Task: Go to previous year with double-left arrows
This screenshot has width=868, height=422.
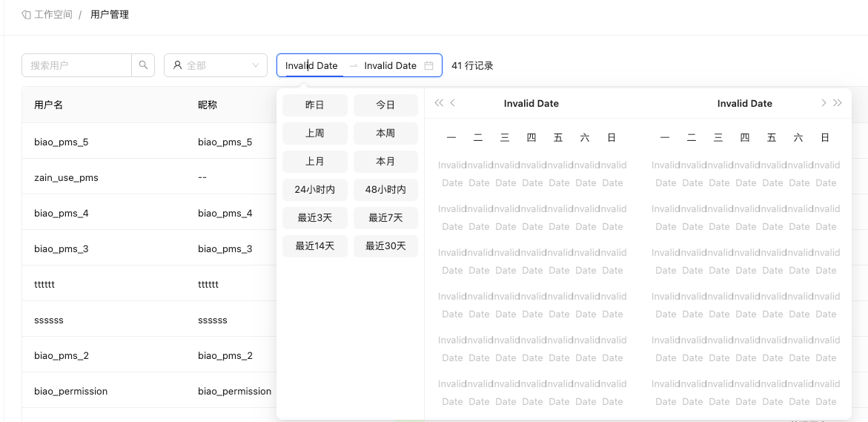Action: click(439, 103)
